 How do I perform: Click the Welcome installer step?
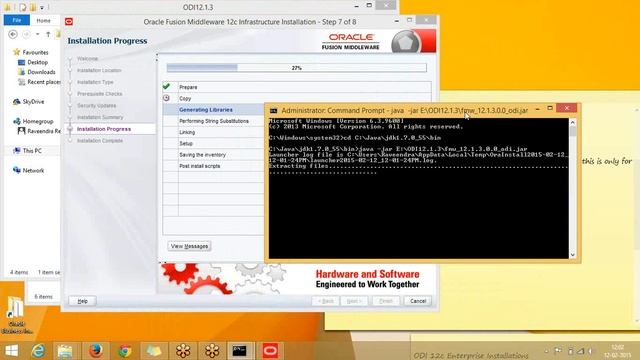tap(87, 59)
